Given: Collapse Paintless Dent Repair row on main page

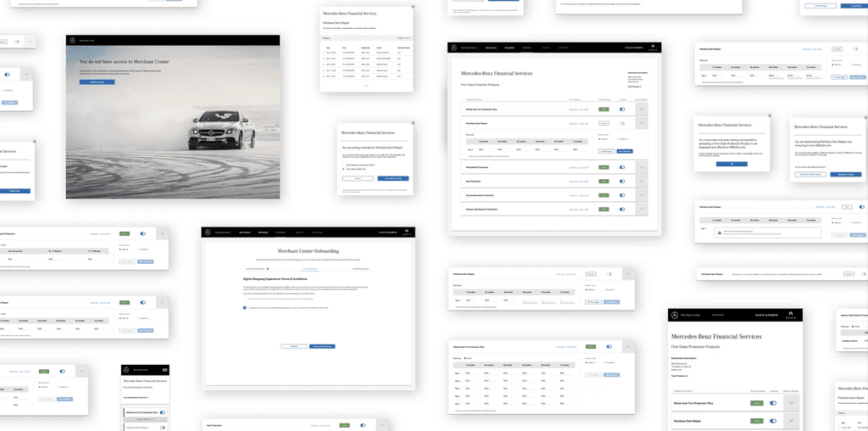Looking at the screenshot, I should point(642,123).
